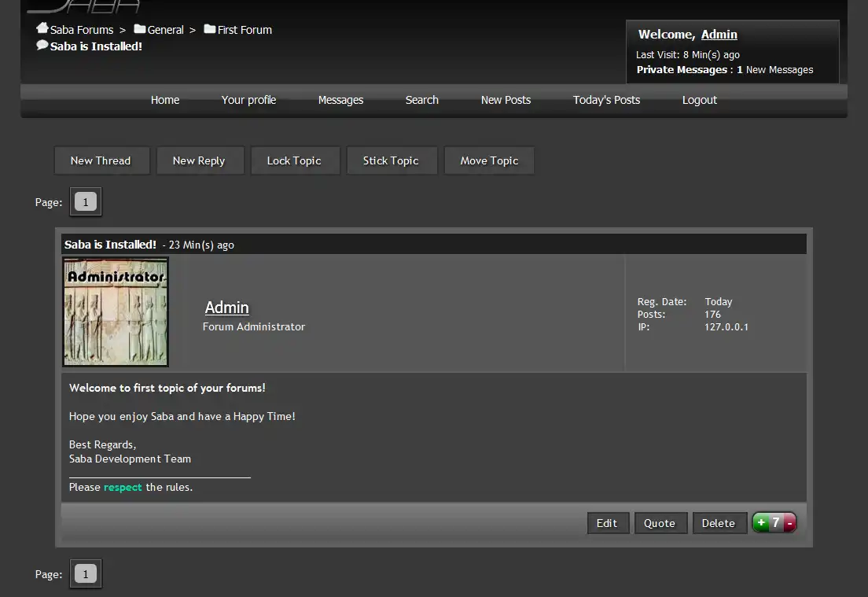Click the 'Forum Administrator' rank text
Viewport: 868px width, 597px height.
[253, 326]
